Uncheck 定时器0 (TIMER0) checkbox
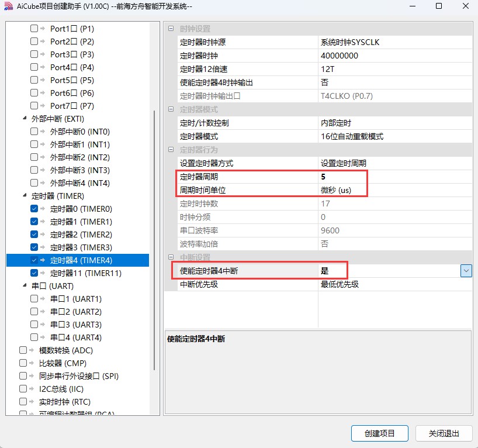478x448 pixels. [34, 209]
